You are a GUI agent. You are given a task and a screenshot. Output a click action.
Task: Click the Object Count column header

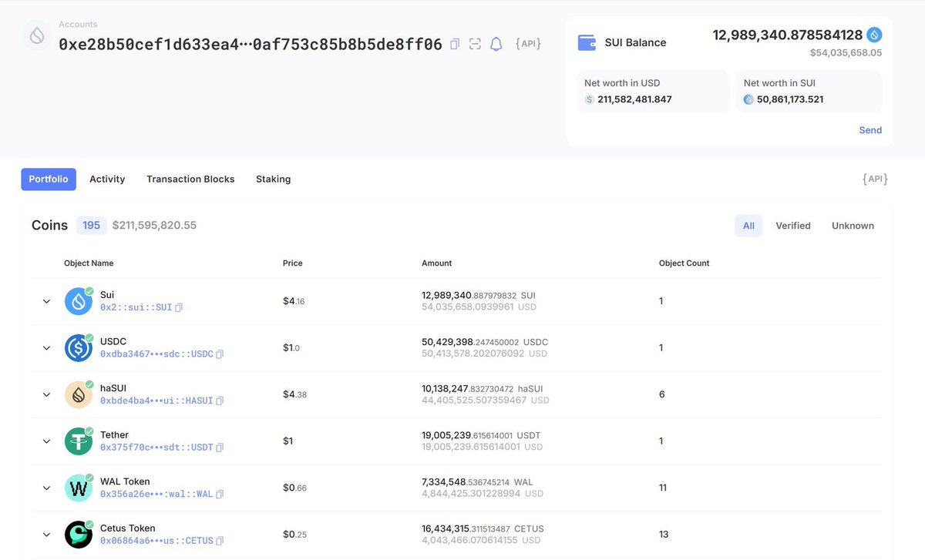(x=684, y=263)
